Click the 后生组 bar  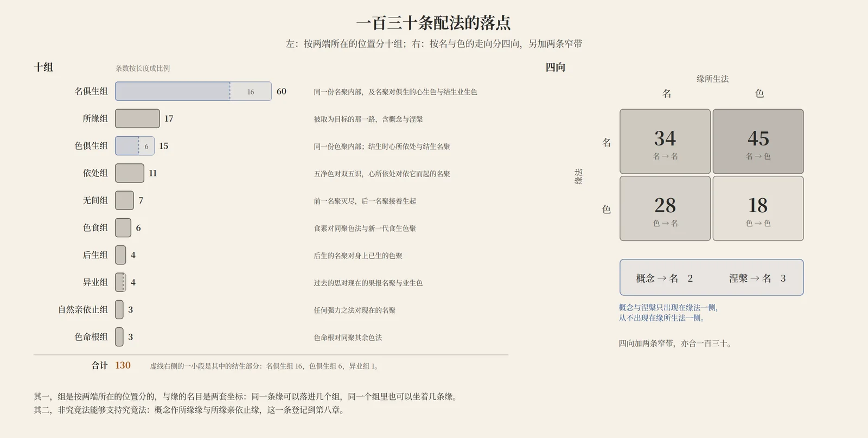120,255
